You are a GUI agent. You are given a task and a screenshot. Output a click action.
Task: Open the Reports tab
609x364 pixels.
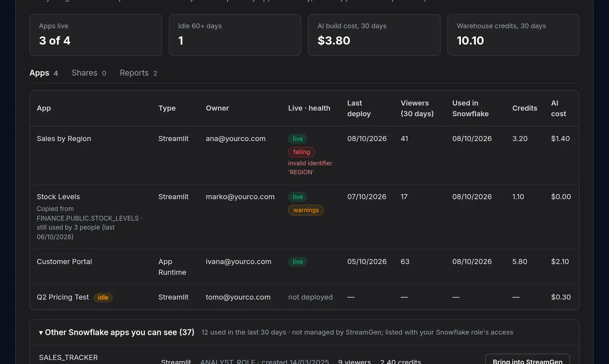pos(139,73)
